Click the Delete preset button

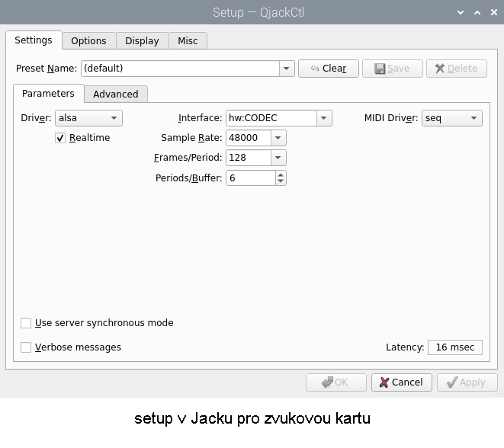click(457, 69)
